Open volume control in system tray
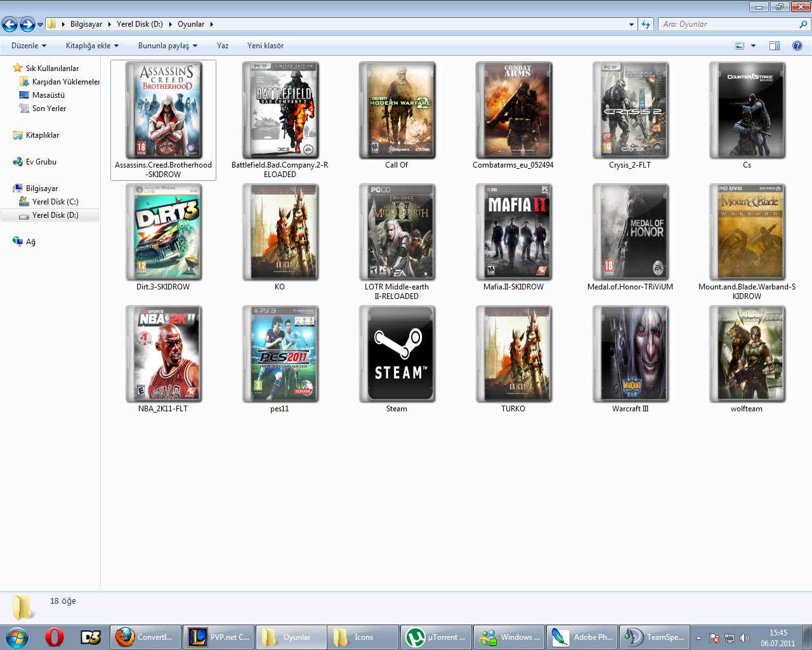 [x=745, y=637]
